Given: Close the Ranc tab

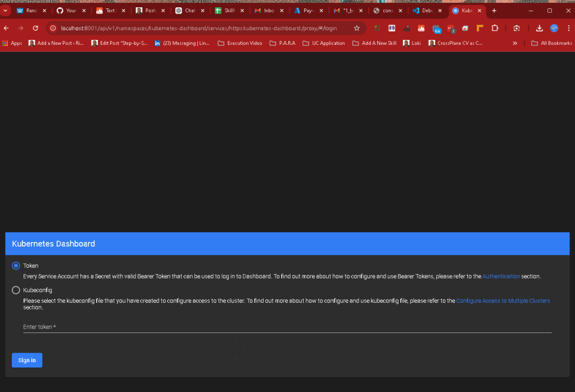Looking at the screenshot, I should pos(44,11).
